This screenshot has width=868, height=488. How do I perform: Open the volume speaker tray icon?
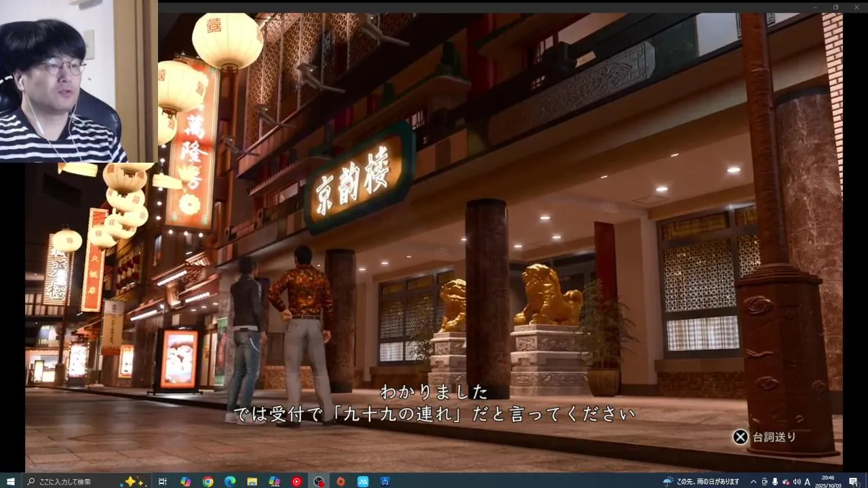pyautogui.click(x=797, y=481)
